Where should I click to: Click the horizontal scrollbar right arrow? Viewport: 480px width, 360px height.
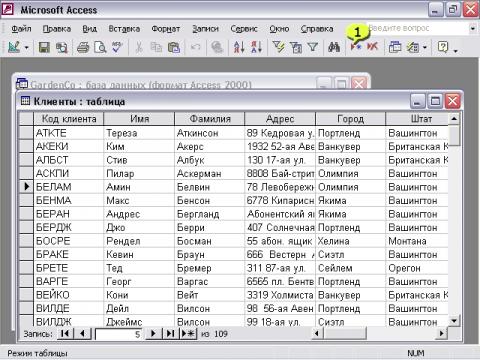tap(442, 333)
